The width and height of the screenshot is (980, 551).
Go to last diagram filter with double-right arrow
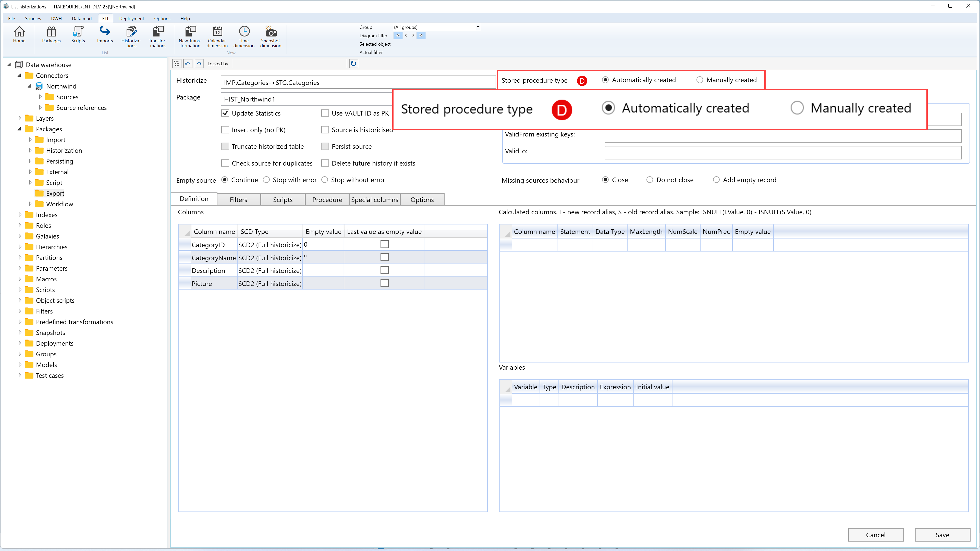point(421,35)
